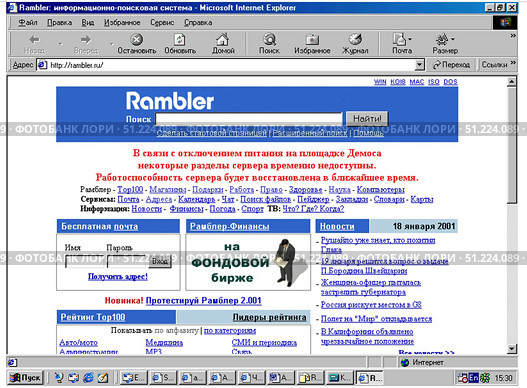
Task: Open the Справка menu
Action: click(198, 23)
